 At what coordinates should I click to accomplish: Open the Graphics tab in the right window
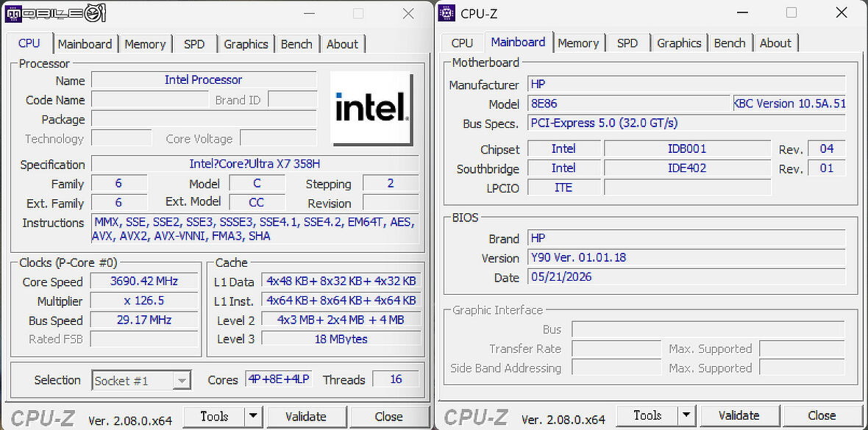[x=679, y=43]
